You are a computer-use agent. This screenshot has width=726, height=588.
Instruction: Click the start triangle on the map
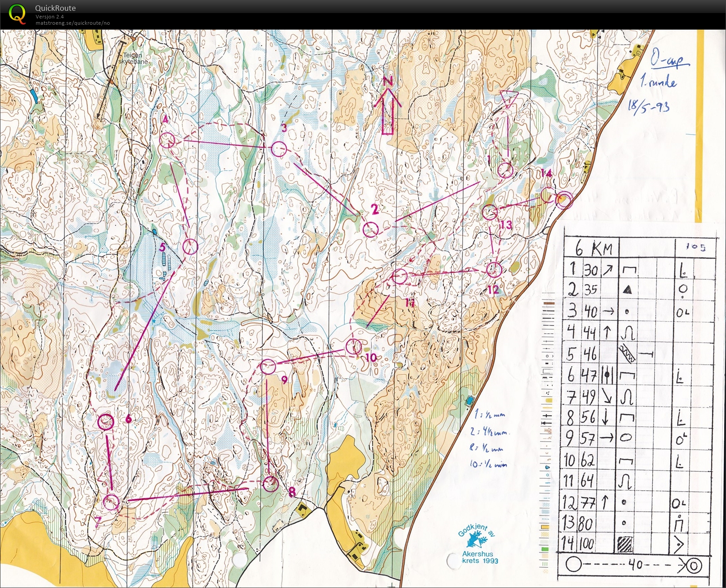(x=509, y=99)
